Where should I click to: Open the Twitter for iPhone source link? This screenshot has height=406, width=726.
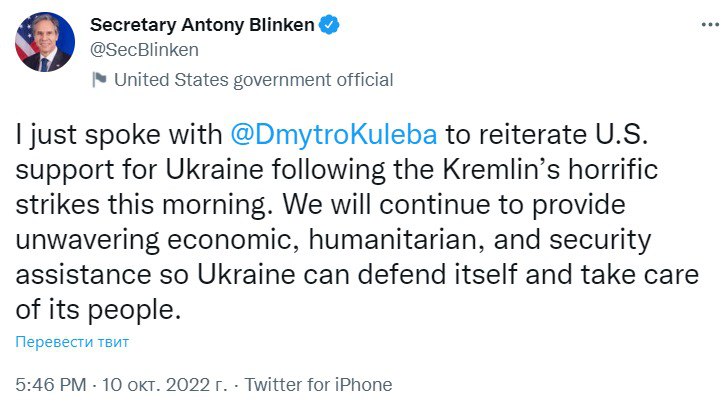[319, 384]
